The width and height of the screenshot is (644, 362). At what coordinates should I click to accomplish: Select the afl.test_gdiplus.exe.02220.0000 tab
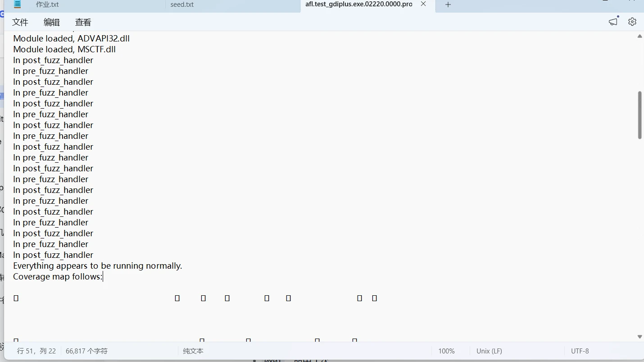tap(358, 4)
